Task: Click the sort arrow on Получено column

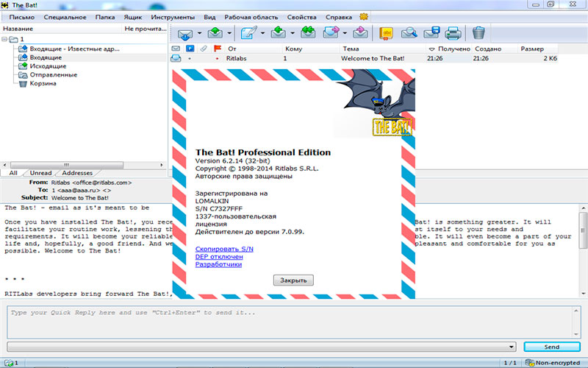Action: click(x=431, y=49)
